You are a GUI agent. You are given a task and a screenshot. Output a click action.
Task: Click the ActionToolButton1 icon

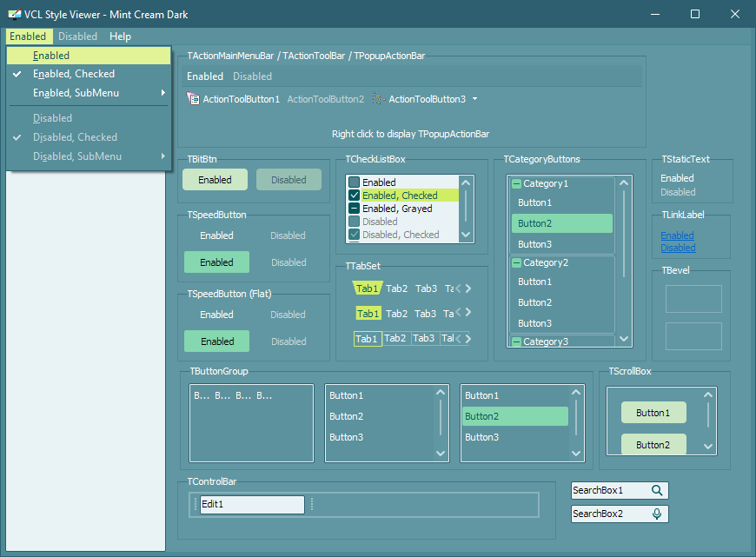click(x=193, y=99)
